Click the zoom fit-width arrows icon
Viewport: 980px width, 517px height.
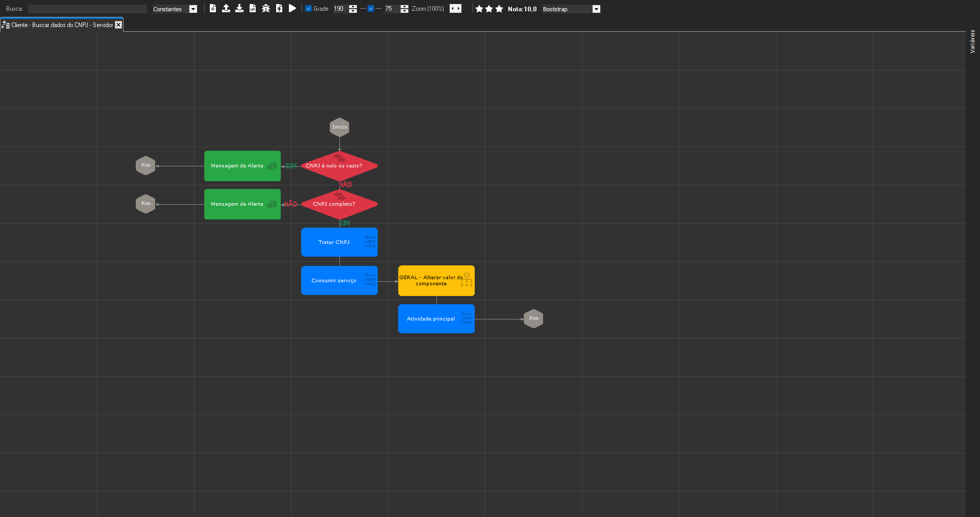click(x=455, y=9)
